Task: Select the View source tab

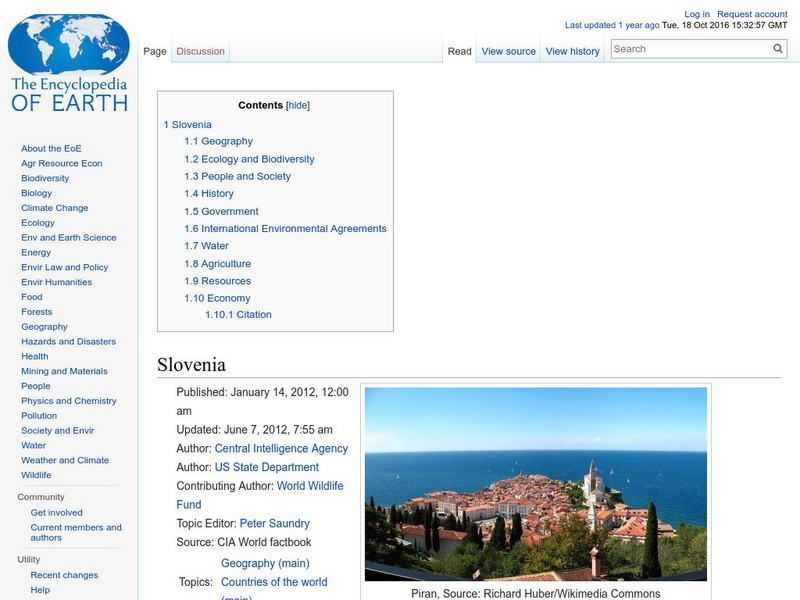Action: pyautogui.click(x=508, y=50)
